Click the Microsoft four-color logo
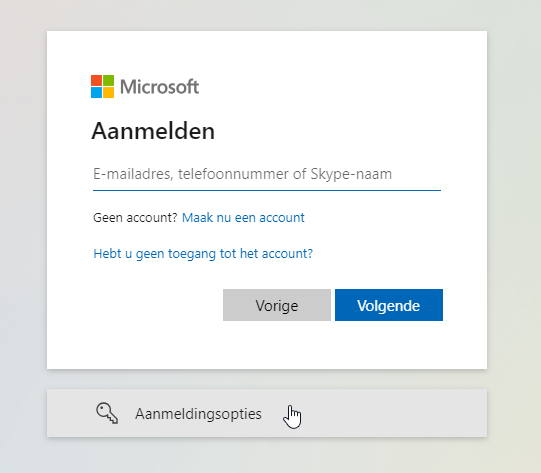The width and height of the screenshot is (541, 473). (102, 87)
